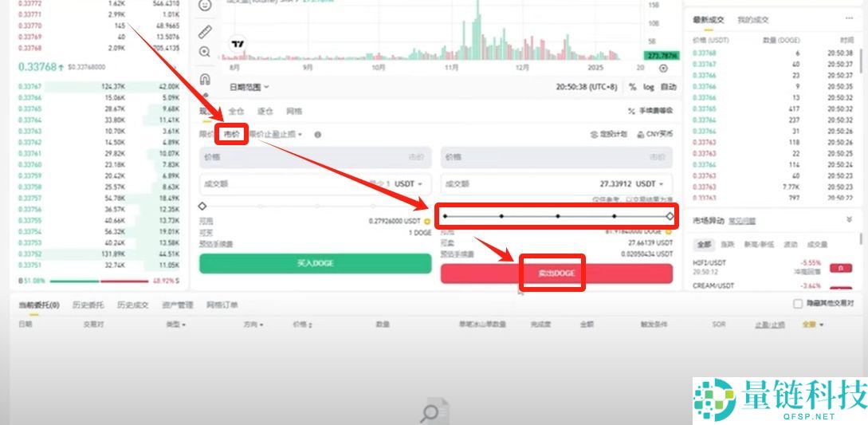Click the buy side 成交额 input field

pos(315,184)
